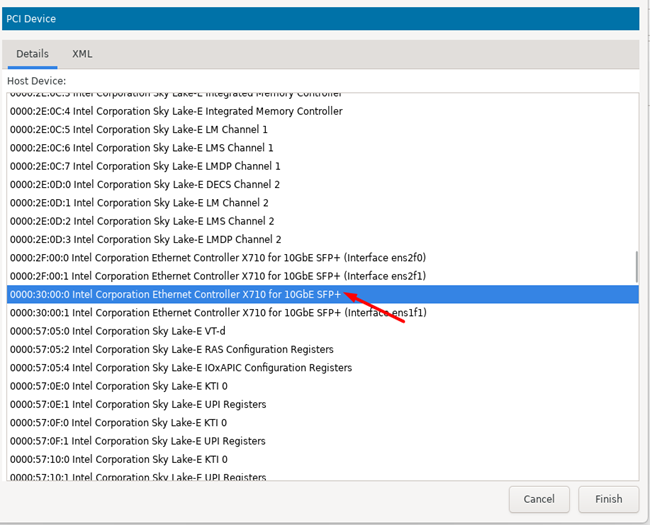The width and height of the screenshot is (650, 525).
Task: Select 0000:57:0E:0 Sky Lake-E KTI 0 row
Action: click(323, 386)
